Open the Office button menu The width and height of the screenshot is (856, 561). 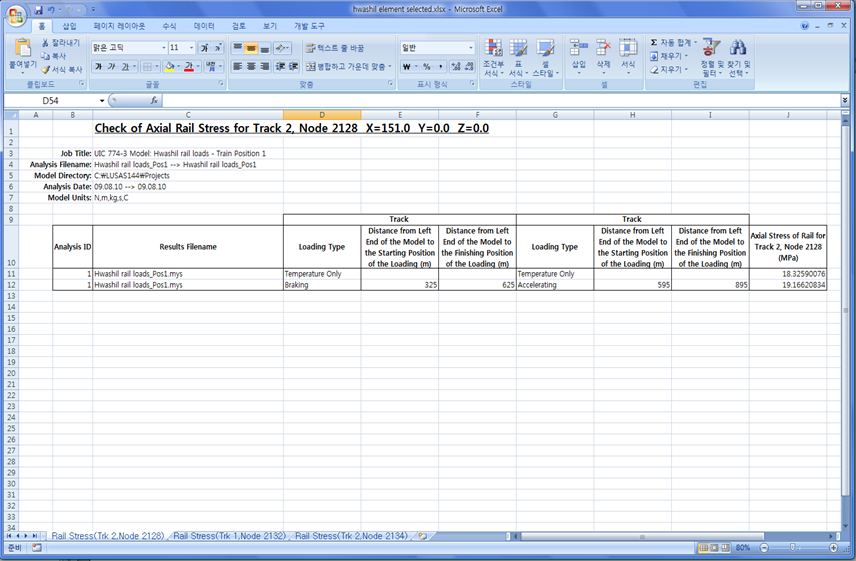(x=15, y=13)
